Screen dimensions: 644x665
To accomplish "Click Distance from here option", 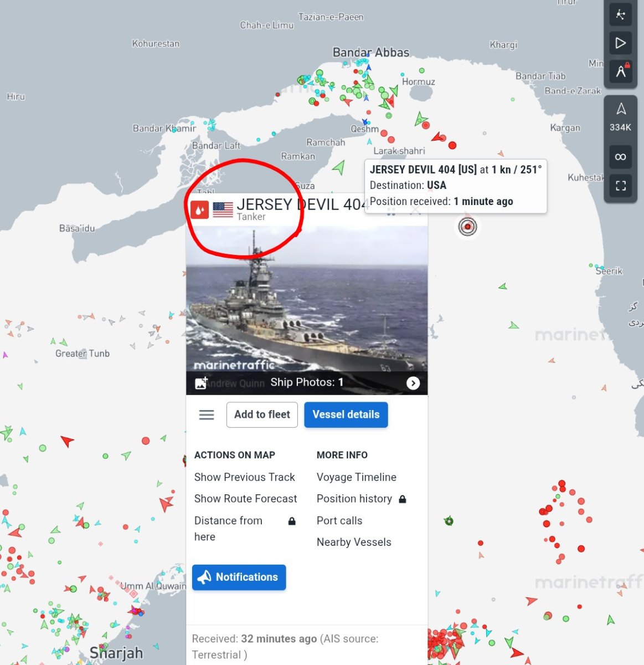I will (228, 529).
